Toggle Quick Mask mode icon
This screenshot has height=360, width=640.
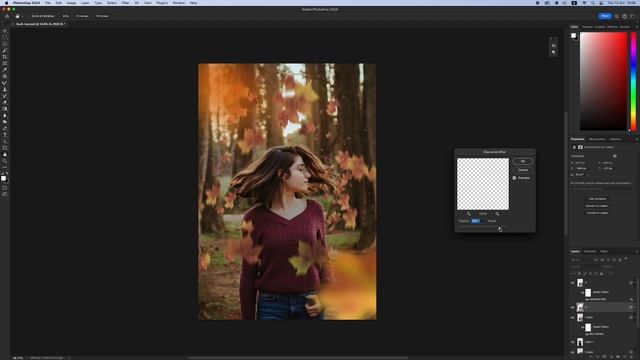[x=4, y=188]
